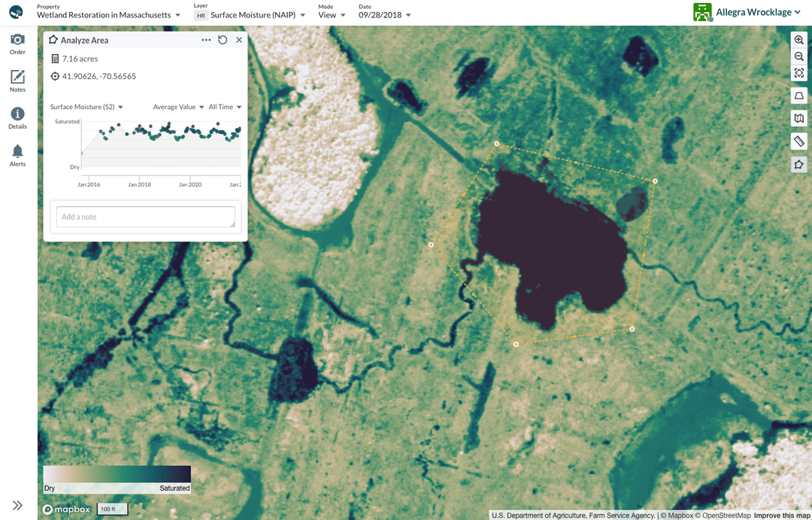Click the fit-to-extent frame icon
The image size is (812, 520).
click(x=798, y=73)
